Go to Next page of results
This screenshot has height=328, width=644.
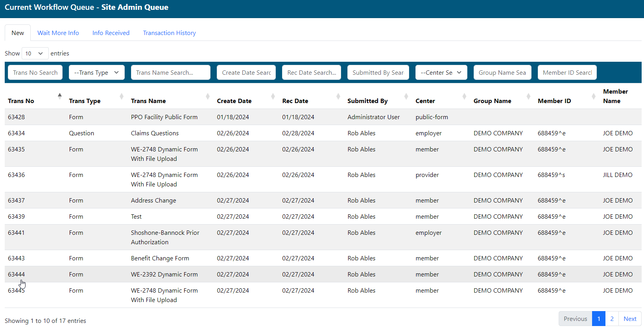(630, 319)
